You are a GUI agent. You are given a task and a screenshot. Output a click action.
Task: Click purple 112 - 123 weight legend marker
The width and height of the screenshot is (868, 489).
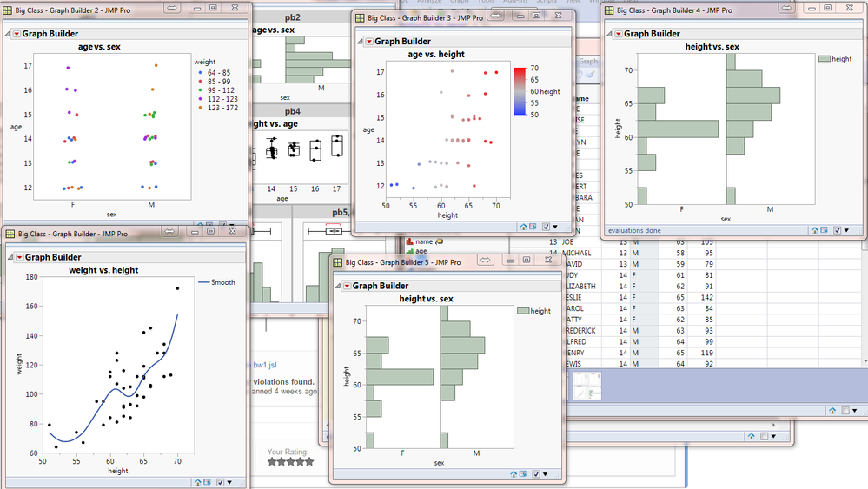click(x=201, y=99)
